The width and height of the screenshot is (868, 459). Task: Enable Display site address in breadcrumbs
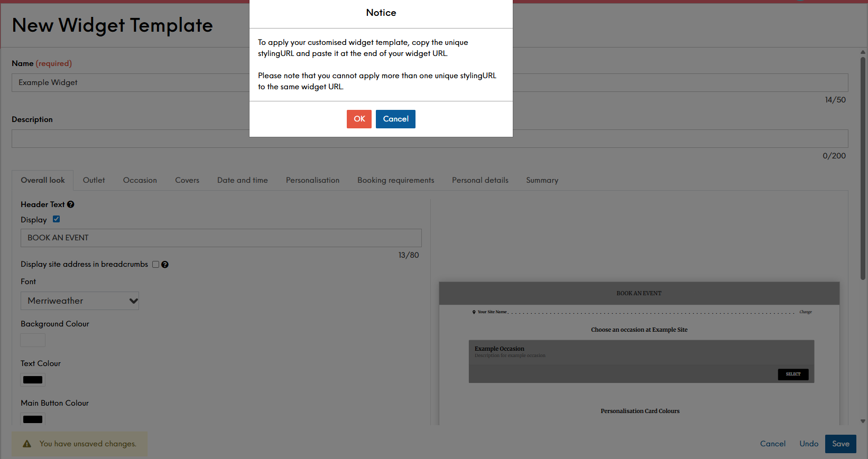pos(156,265)
